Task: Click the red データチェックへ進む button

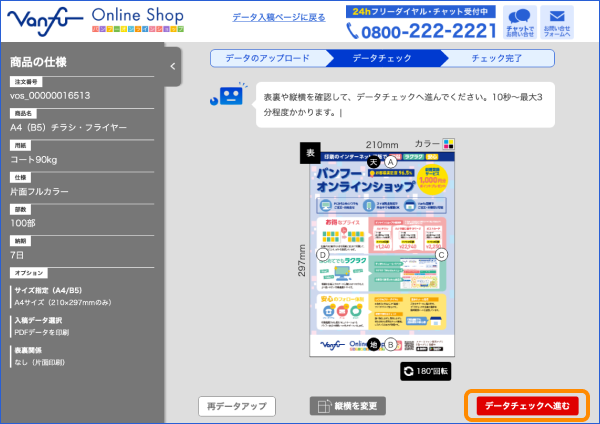Action: [527, 406]
